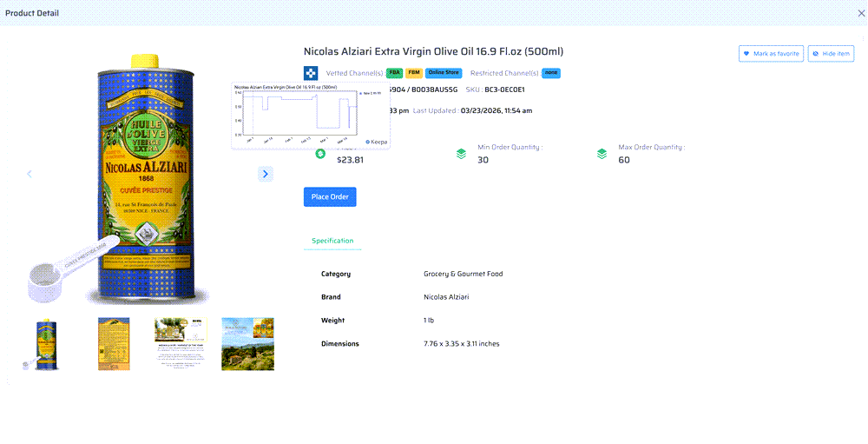The image size is (868, 444).
Task: Click brand value Nicolas Alziari
Action: (x=446, y=297)
